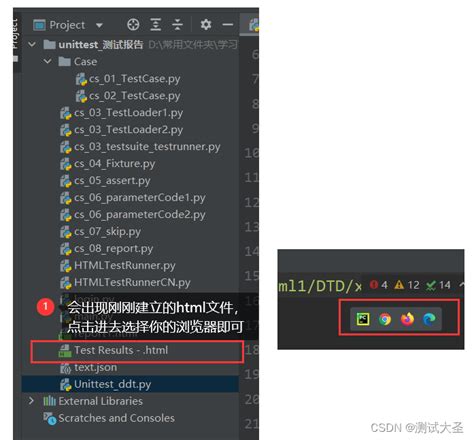Open in PyCharm built-in preview icon
Viewport: 474px width, 440px height.
click(x=363, y=319)
